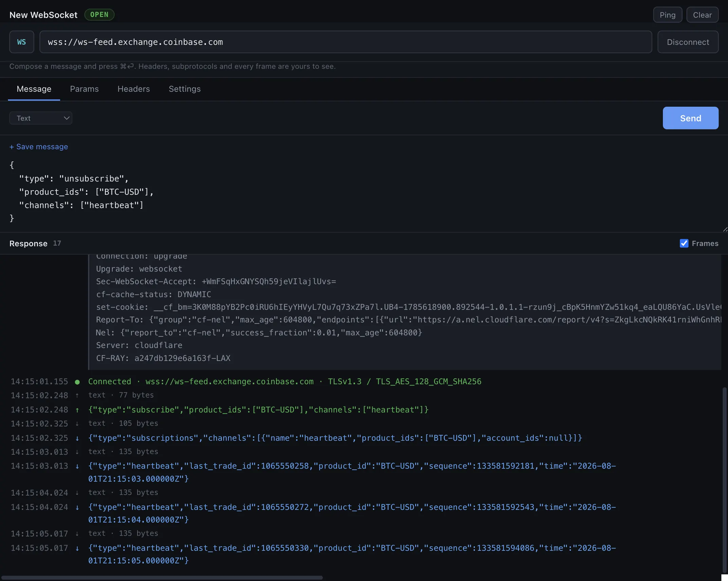This screenshot has width=728, height=581.
Task: Click the Report-To header line
Action: (408, 320)
